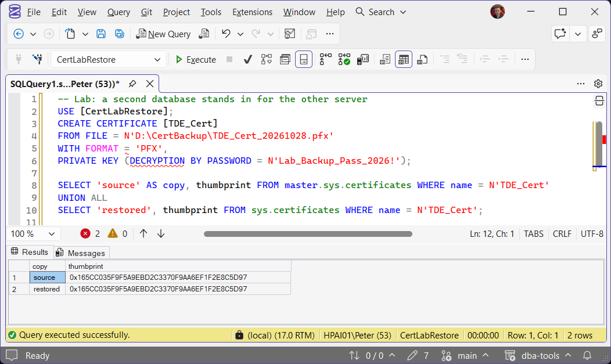Parse the query with the checkmark icon

[x=247, y=60]
